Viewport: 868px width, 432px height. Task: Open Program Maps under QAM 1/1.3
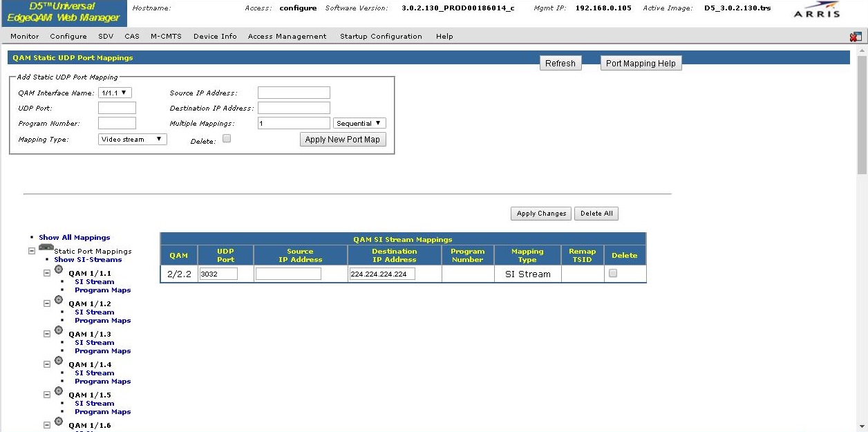pyautogui.click(x=103, y=350)
